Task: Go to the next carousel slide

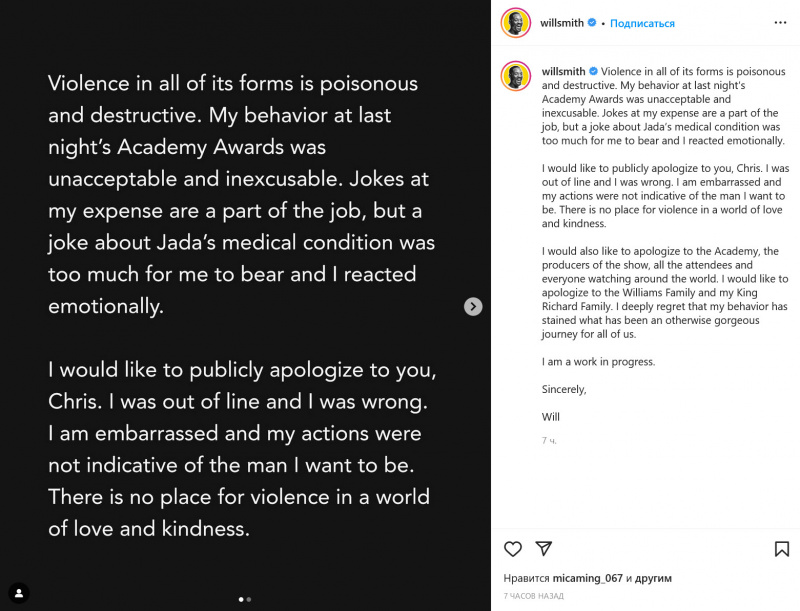Action: pyautogui.click(x=473, y=307)
